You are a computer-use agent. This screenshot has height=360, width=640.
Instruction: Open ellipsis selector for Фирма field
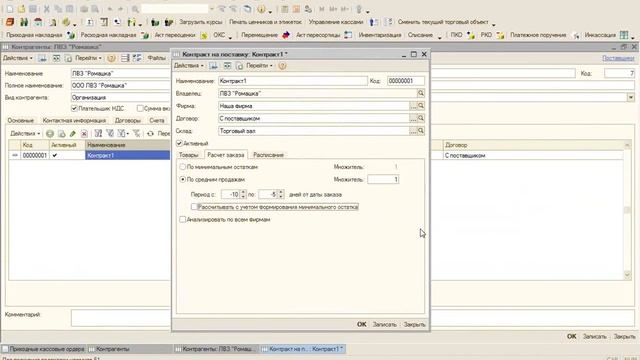(x=413, y=106)
